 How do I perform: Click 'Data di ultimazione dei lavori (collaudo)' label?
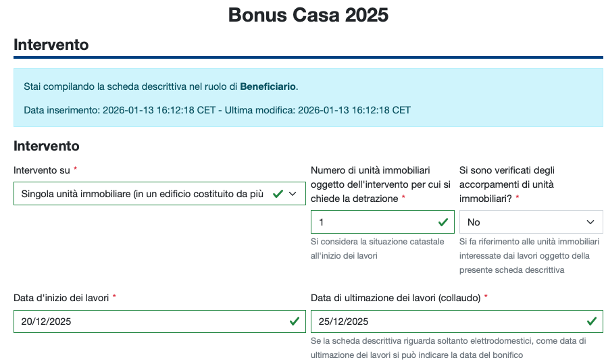point(395,298)
